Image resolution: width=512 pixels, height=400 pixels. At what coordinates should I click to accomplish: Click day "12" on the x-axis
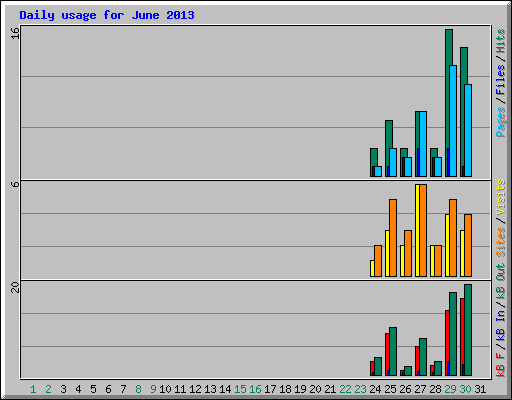195,389
